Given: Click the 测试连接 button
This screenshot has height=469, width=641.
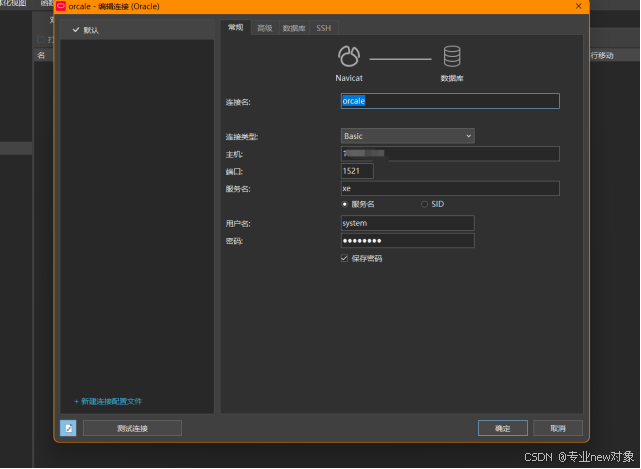Looking at the screenshot, I should pos(132,429).
